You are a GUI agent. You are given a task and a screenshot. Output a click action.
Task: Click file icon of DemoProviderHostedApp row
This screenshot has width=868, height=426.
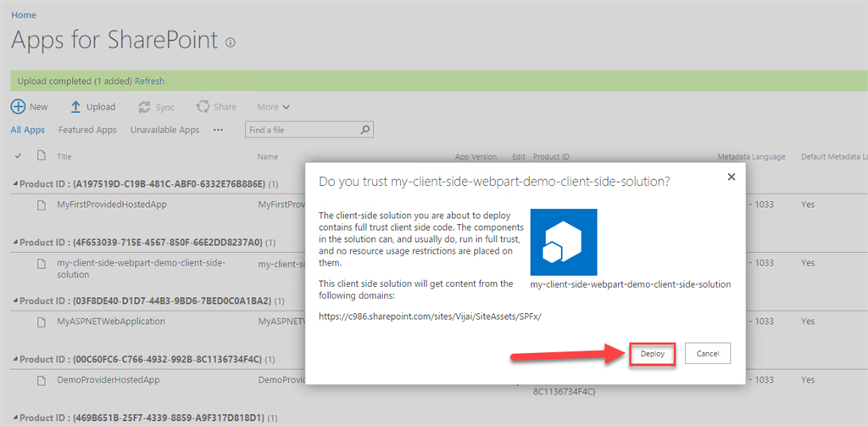41,380
